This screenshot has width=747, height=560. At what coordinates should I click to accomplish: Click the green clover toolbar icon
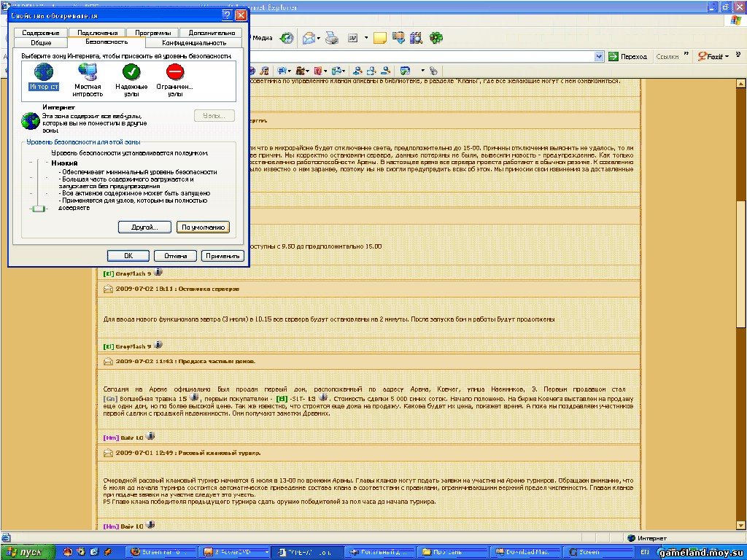pyautogui.click(x=436, y=38)
